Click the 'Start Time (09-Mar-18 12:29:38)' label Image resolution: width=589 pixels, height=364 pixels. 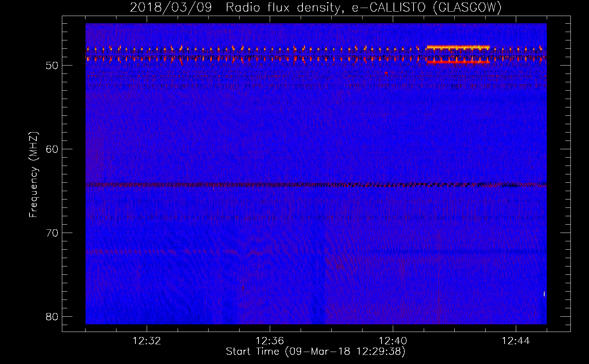pyautogui.click(x=316, y=352)
